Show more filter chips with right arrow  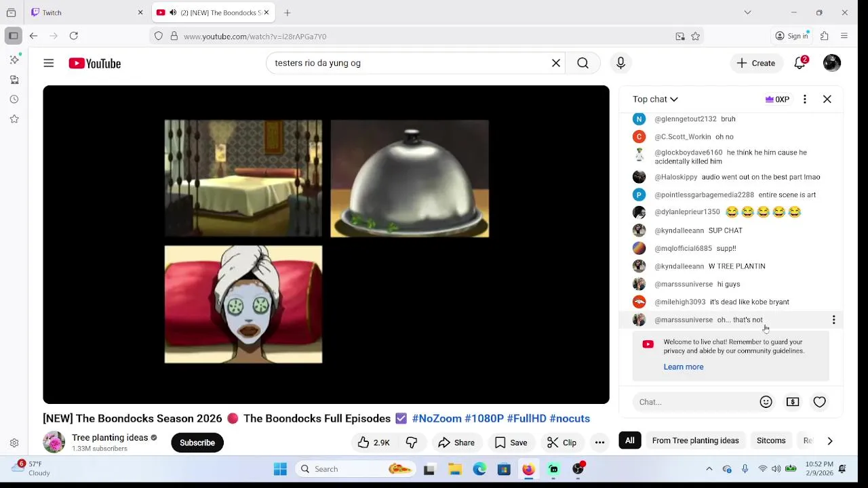(x=830, y=441)
